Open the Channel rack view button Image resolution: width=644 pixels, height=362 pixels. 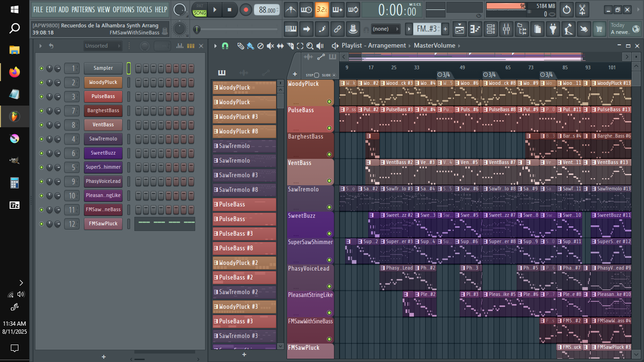491,29
